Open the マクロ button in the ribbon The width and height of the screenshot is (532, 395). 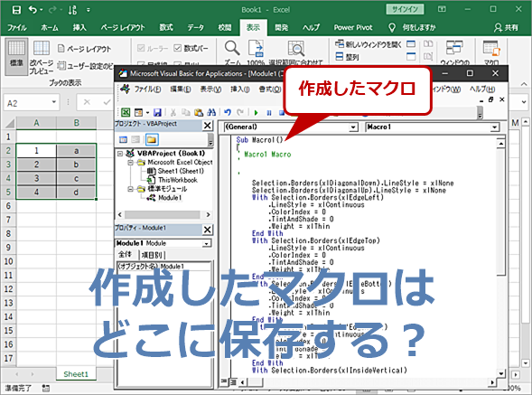coord(491,52)
